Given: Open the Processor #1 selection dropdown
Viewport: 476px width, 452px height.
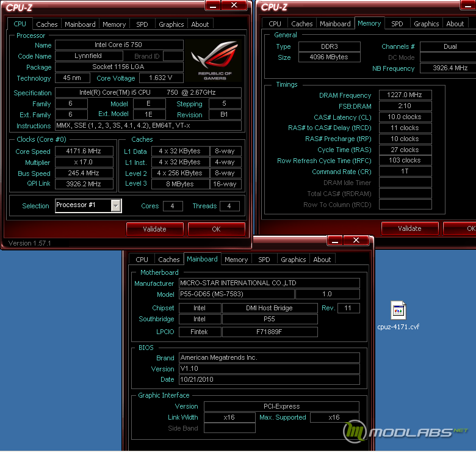Looking at the screenshot, I should (115, 206).
